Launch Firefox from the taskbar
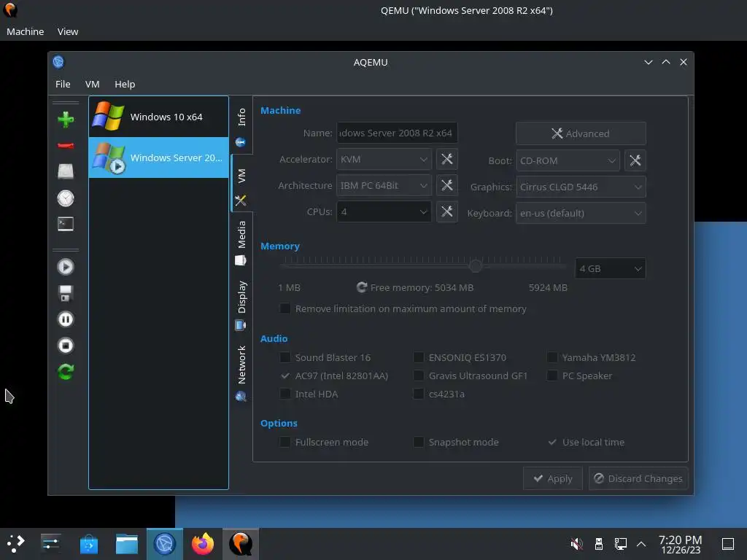The width and height of the screenshot is (747, 560). 203,543
